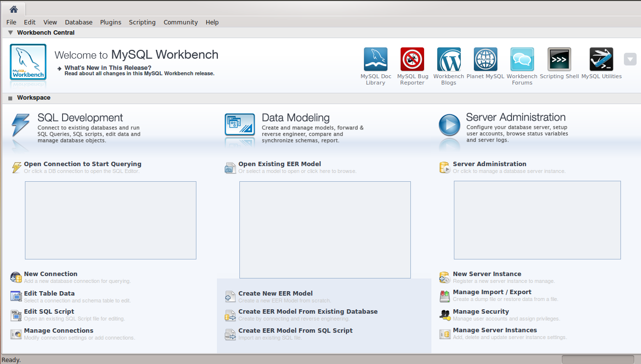Click the Home tab house icon
The image size is (641, 364).
(14, 9)
